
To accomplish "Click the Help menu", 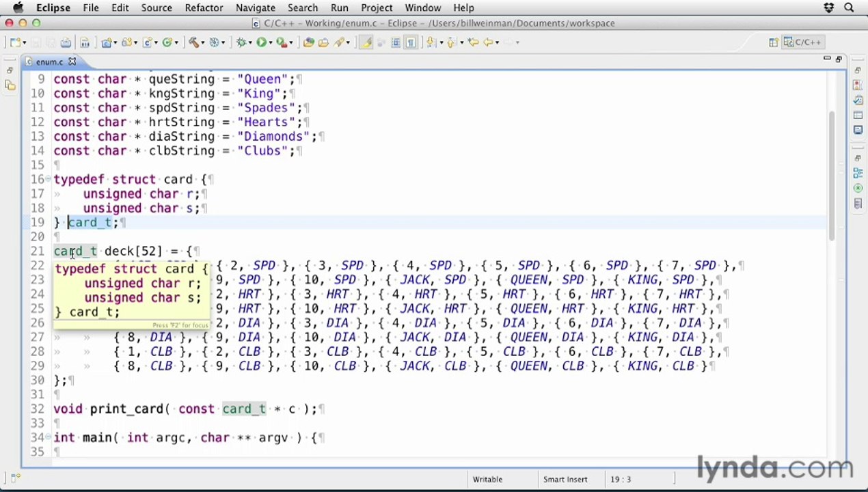I will click(463, 8).
